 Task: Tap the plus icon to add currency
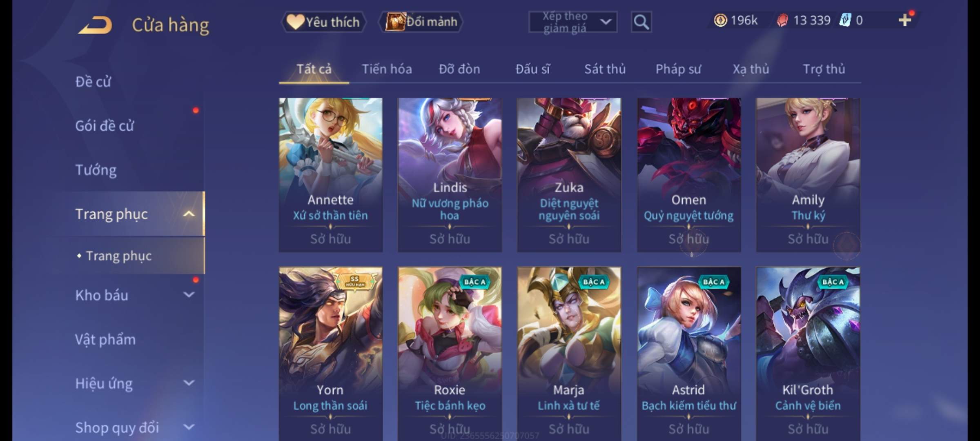click(x=905, y=20)
